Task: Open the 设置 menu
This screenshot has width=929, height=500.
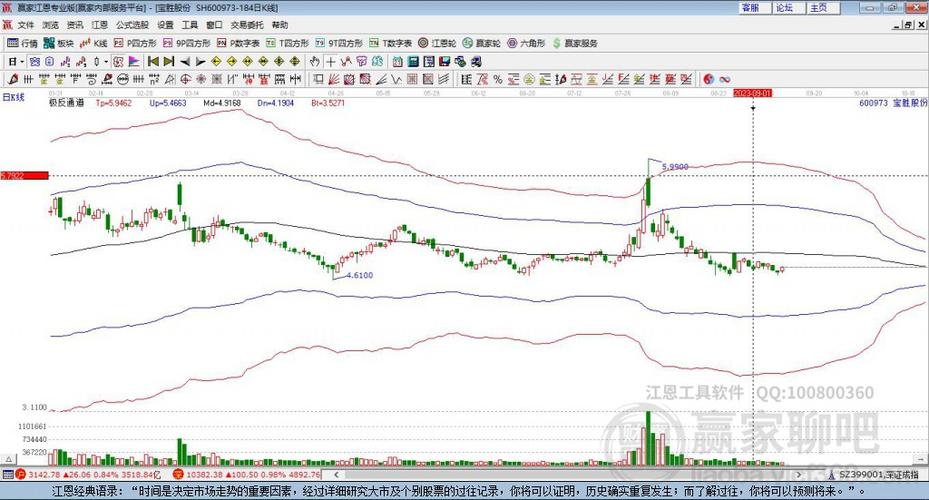Action: coord(165,25)
